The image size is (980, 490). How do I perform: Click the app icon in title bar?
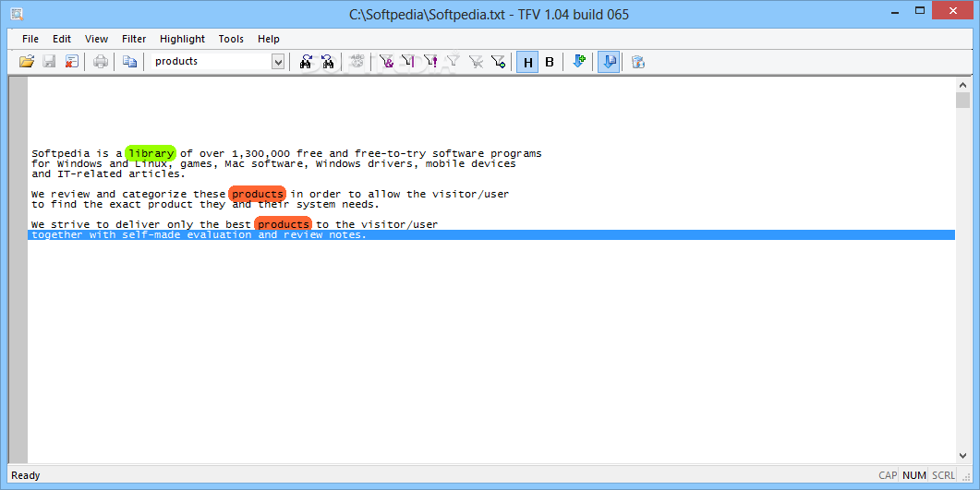click(18, 14)
